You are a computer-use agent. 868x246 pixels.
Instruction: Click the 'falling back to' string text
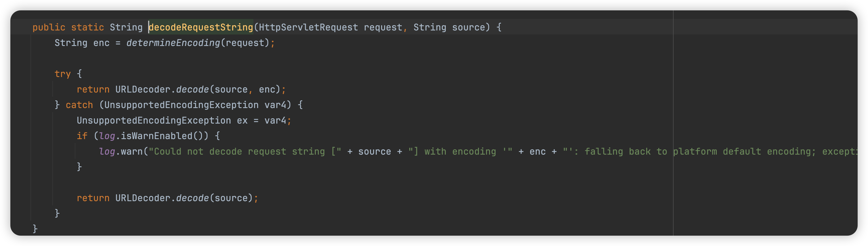click(625, 151)
